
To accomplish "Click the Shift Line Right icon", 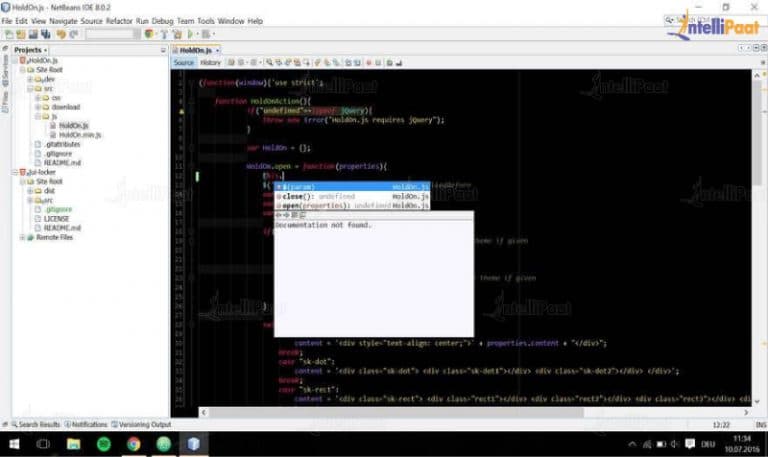I will (358, 63).
